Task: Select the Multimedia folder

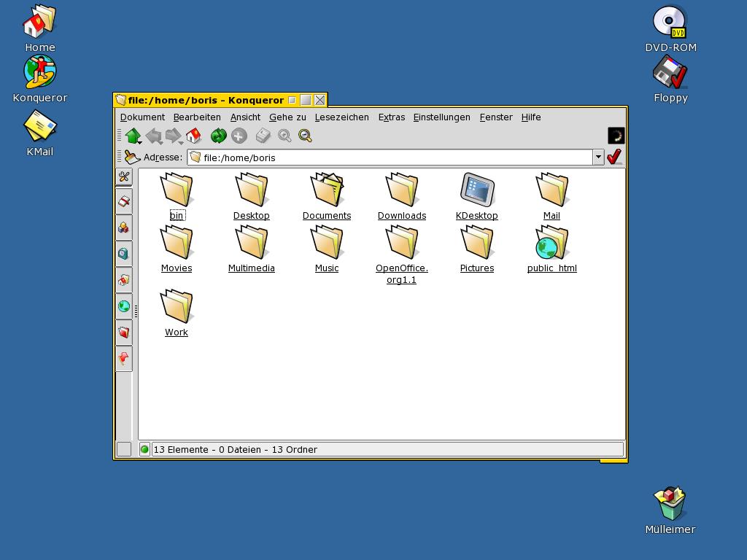Action: (252, 249)
